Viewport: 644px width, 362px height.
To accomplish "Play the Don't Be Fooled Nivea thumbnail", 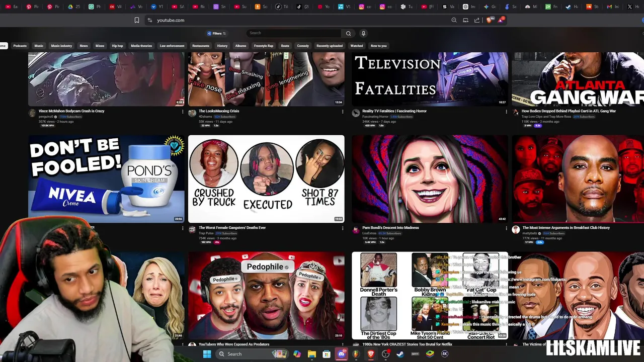I will click(106, 178).
